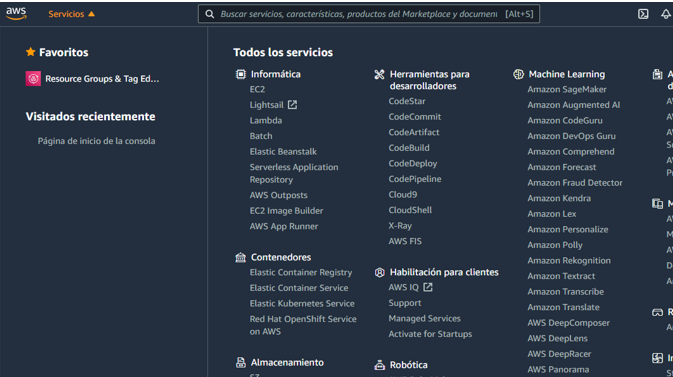Collapse the Servicios dropdown menu
Viewport: 673px width, 377px height.
71,14
